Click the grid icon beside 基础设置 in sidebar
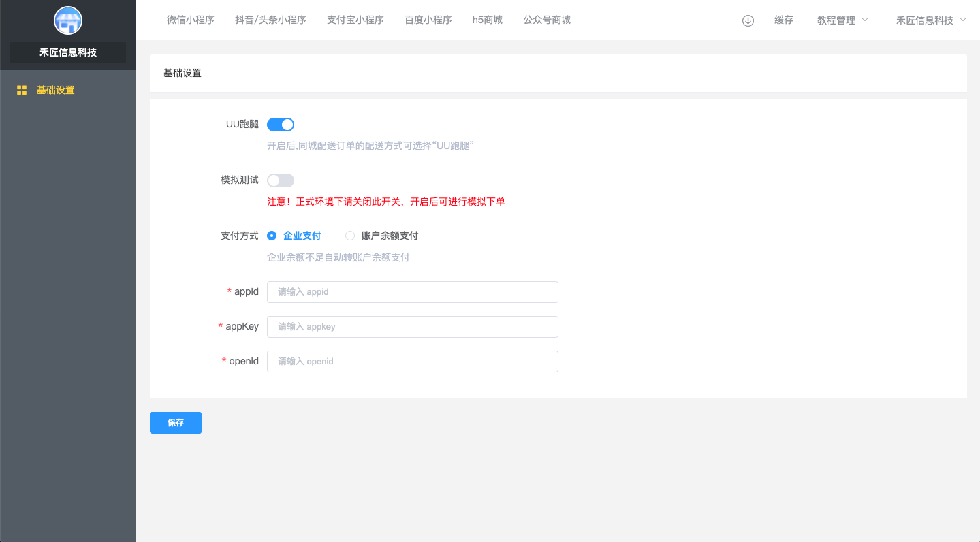This screenshot has width=980, height=542. [22, 90]
